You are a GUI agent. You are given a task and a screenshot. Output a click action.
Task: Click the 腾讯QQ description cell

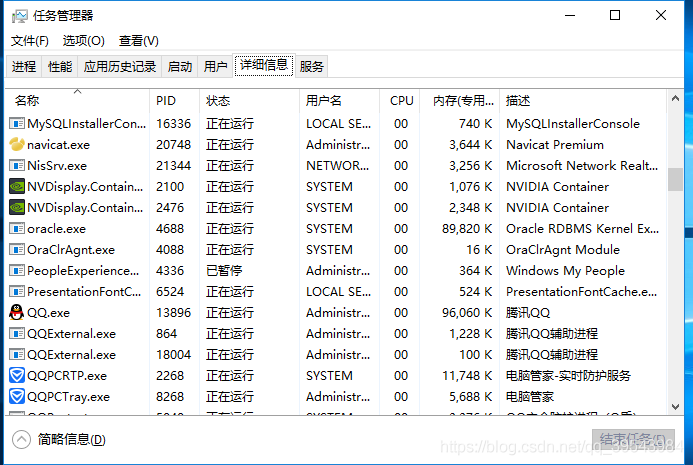pos(528,313)
